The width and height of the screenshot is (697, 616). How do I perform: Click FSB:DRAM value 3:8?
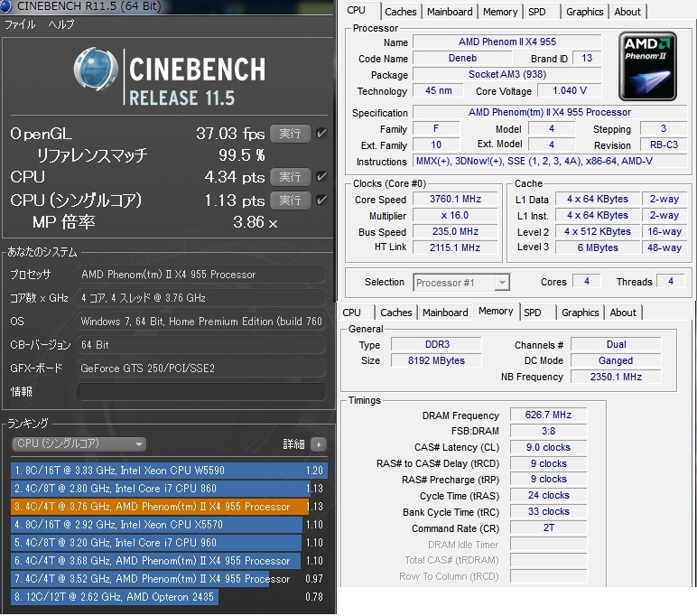[548, 431]
